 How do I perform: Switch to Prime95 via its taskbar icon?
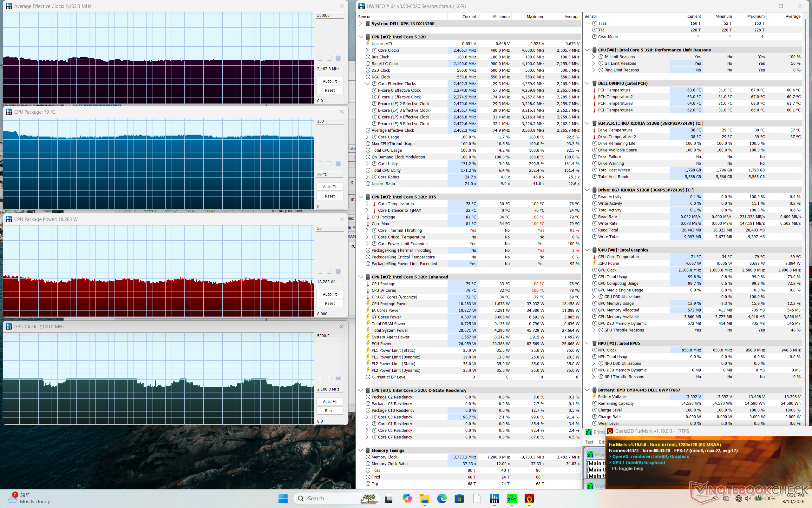coord(512,498)
